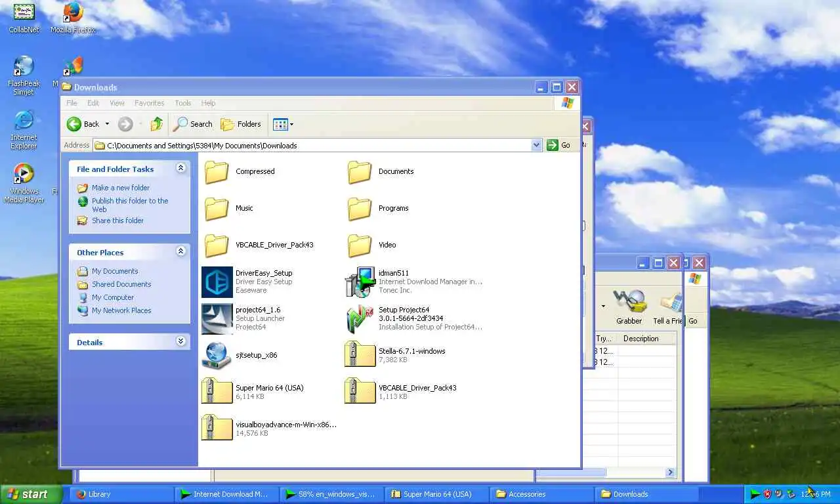Select the idman511 installer icon
The image size is (840, 504).
pos(360,282)
